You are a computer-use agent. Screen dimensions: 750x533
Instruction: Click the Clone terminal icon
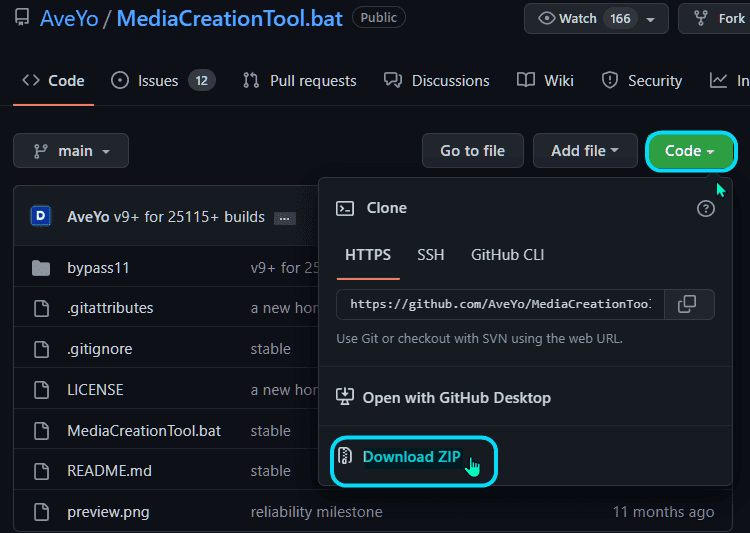pyautogui.click(x=345, y=208)
